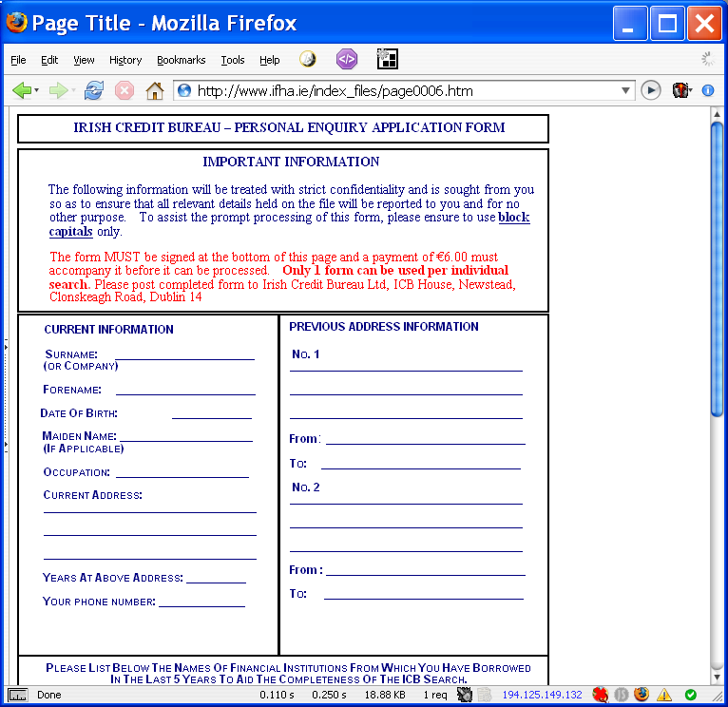Image resolution: width=728 pixels, height=707 pixels.
Task: Click the Occupation blank line
Action: (182, 476)
